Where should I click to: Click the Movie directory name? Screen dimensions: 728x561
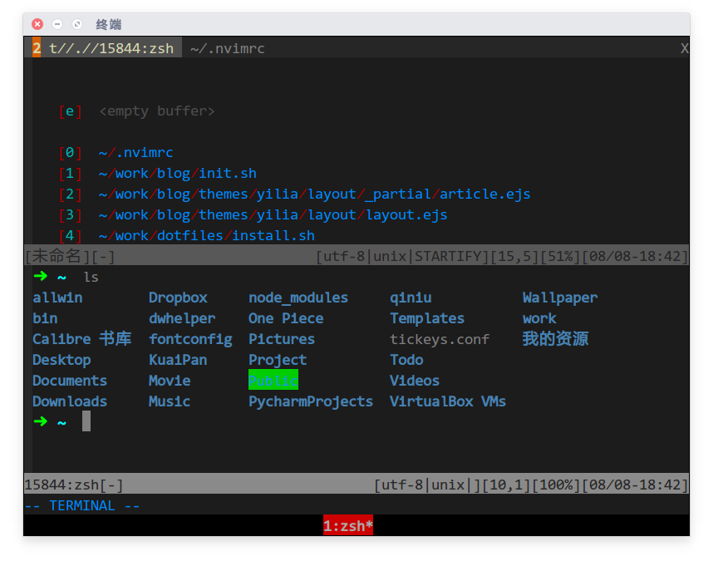[x=170, y=381]
